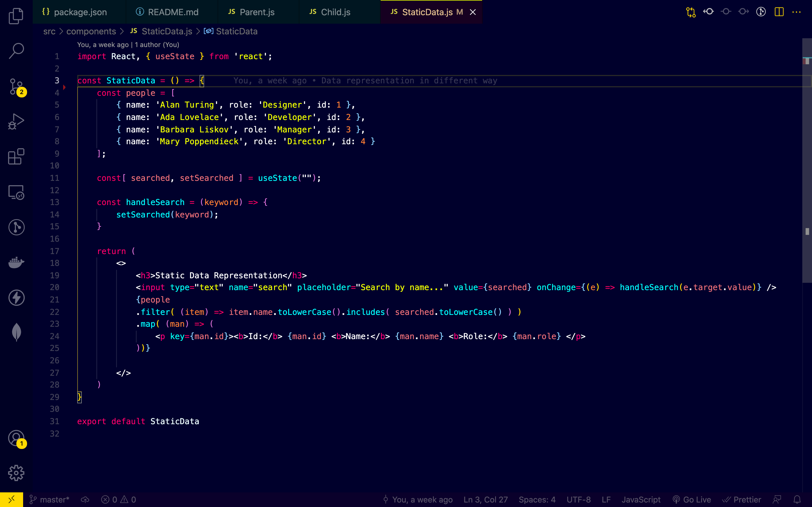Open the JavaScript language mode selector
812x507 pixels.
(x=641, y=500)
